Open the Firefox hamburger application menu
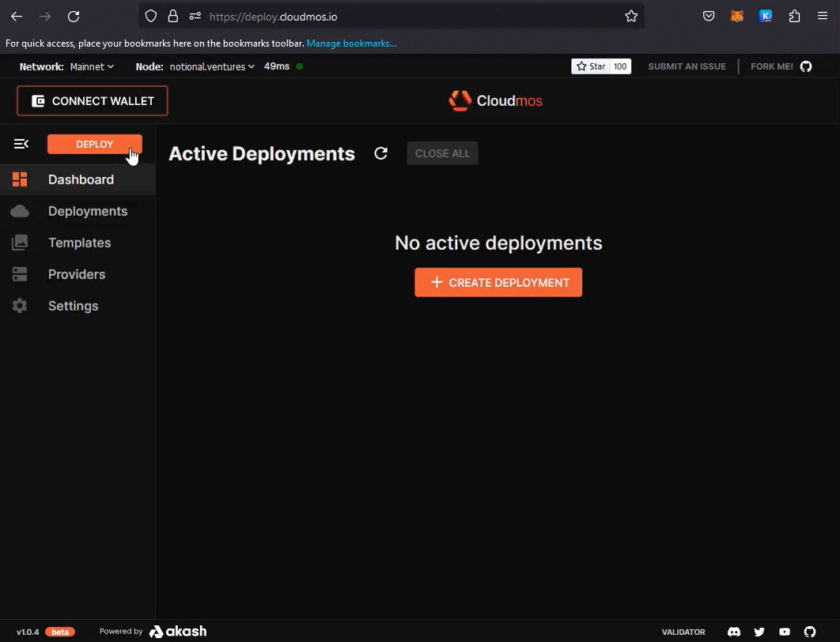 click(x=823, y=16)
